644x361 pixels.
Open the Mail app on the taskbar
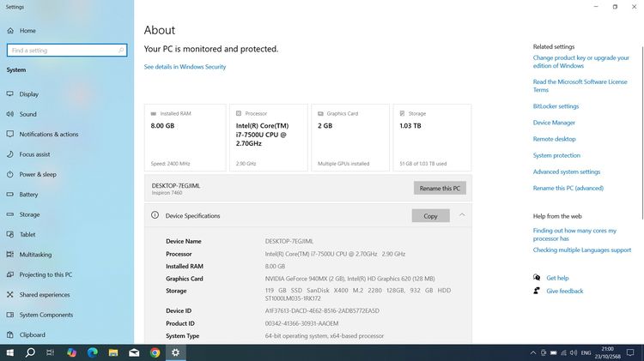(x=134, y=352)
